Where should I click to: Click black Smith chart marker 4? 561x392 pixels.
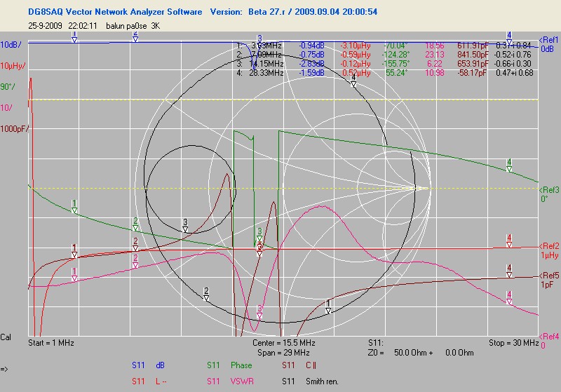coord(353,81)
